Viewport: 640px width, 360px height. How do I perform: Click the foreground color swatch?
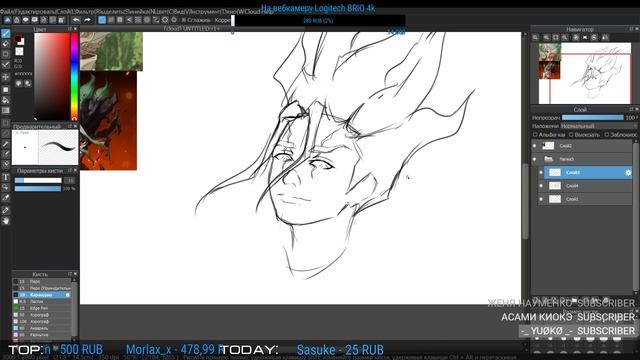(x=18, y=39)
